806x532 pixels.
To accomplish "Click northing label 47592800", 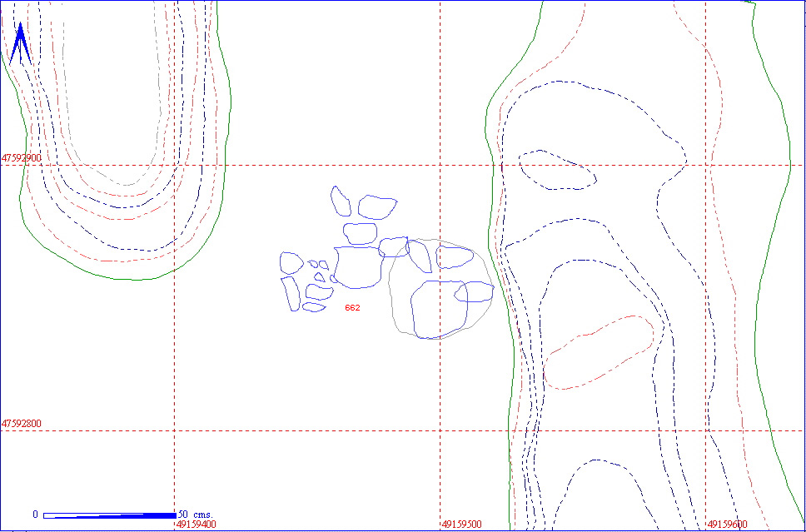I will click(x=22, y=424).
